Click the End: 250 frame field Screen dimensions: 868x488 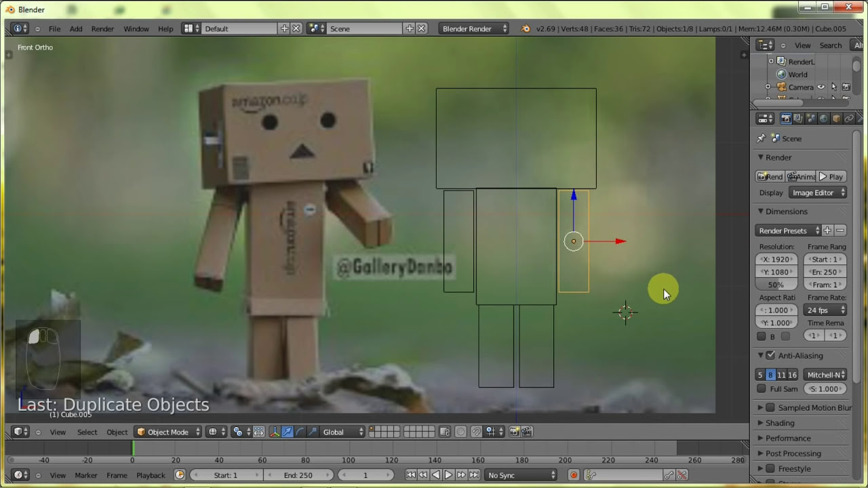pyautogui.click(x=298, y=475)
